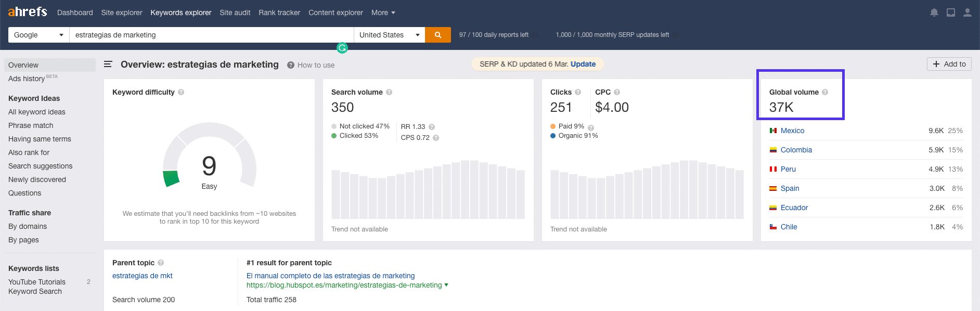Viewport: 980px width, 311px height.
Task: Open the notifications bell icon
Action: pos(934,12)
